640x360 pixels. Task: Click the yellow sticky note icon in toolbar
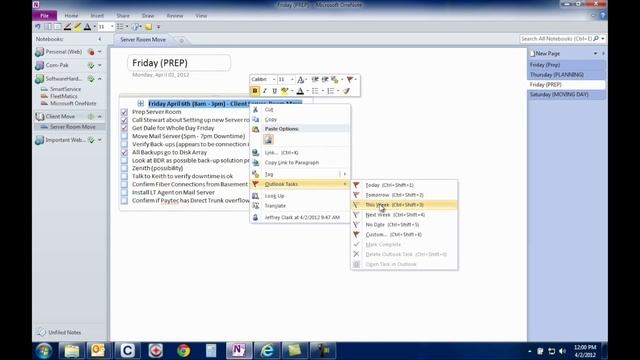point(149,27)
